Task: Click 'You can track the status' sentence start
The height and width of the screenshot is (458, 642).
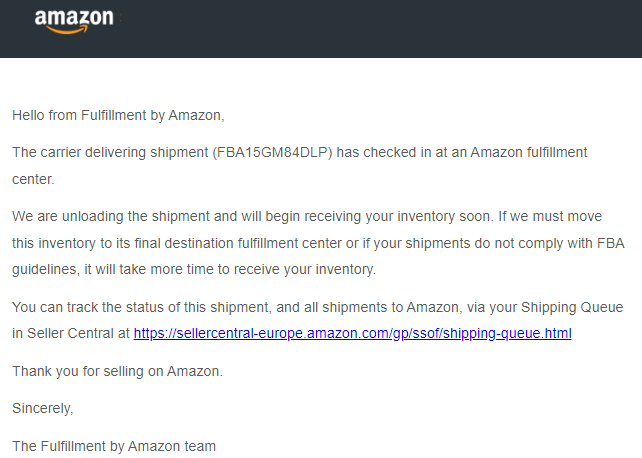Action: click(88, 307)
